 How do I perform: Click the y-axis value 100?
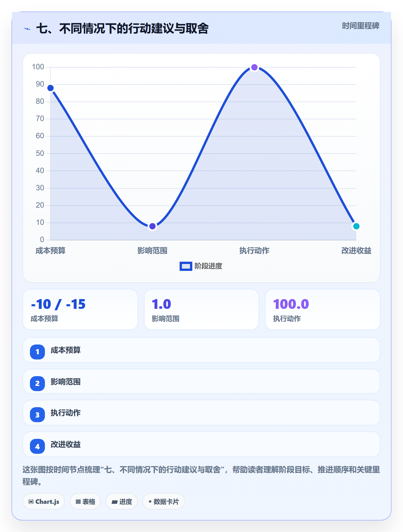(x=38, y=67)
